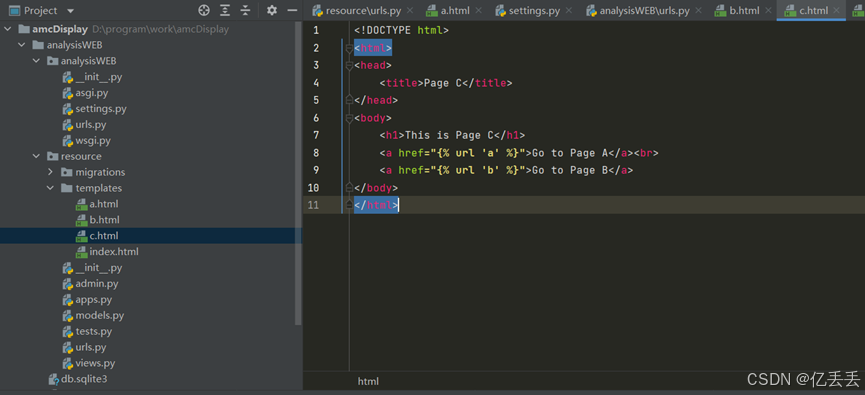Select tests.py in resource folder
The height and width of the screenshot is (395, 865).
tap(94, 332)
